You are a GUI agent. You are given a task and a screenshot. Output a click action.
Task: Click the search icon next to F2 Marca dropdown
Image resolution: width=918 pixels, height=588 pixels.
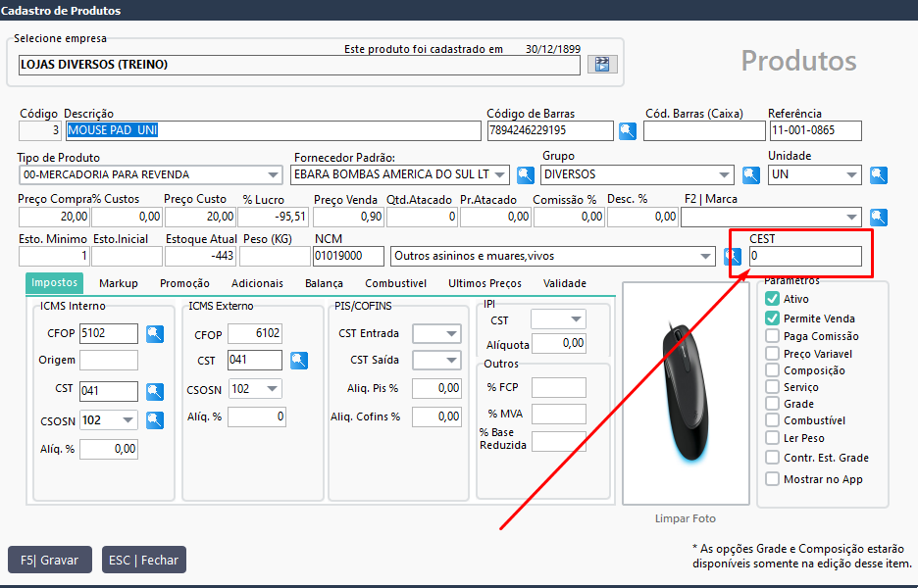(878, 217)
